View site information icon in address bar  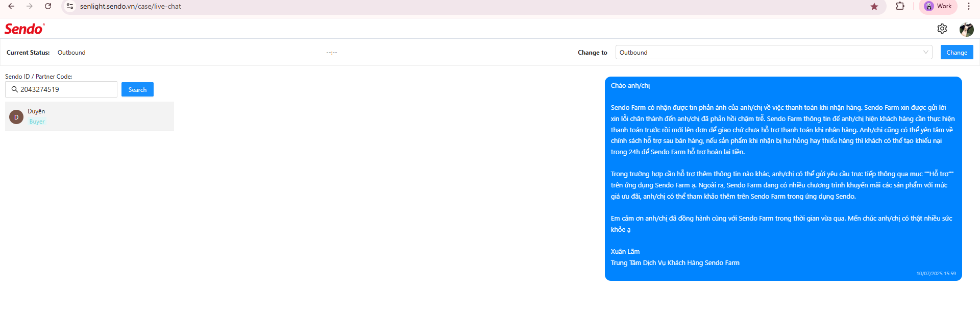coord(70,6)
